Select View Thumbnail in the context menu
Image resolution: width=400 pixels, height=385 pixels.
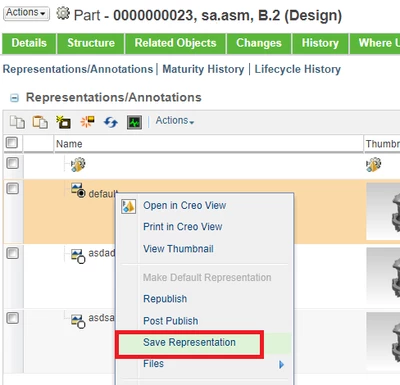[x=178, y=249]
